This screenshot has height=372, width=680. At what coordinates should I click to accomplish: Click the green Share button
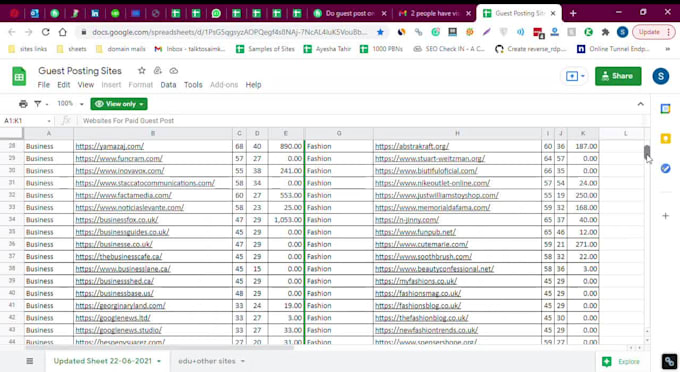coord(618,76)
